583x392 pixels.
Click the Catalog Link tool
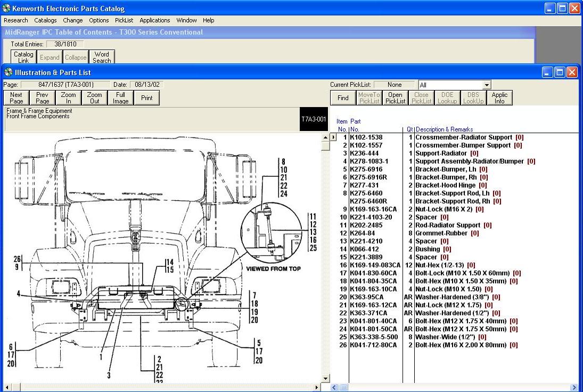tap(23, 56)
